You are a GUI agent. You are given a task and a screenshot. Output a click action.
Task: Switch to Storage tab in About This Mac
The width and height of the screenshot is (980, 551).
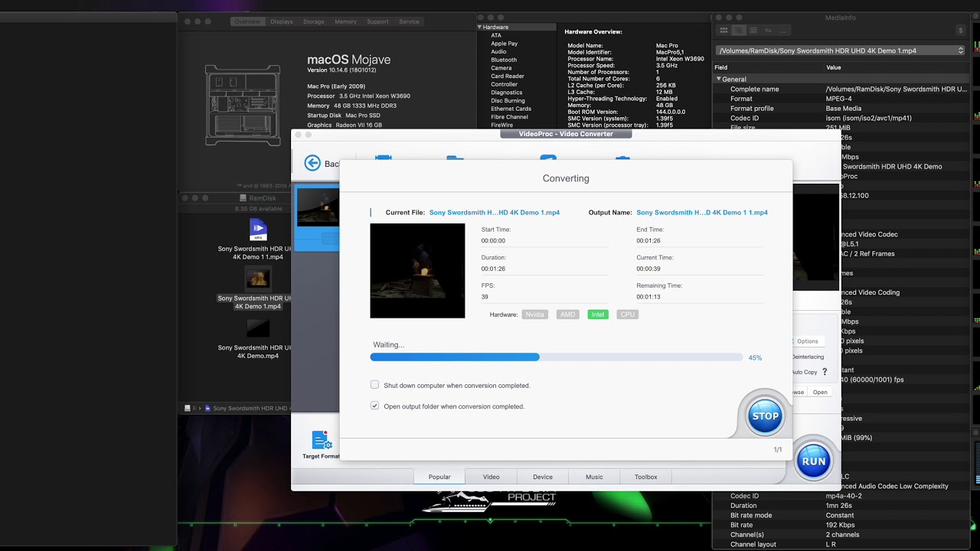coord(314,21)
